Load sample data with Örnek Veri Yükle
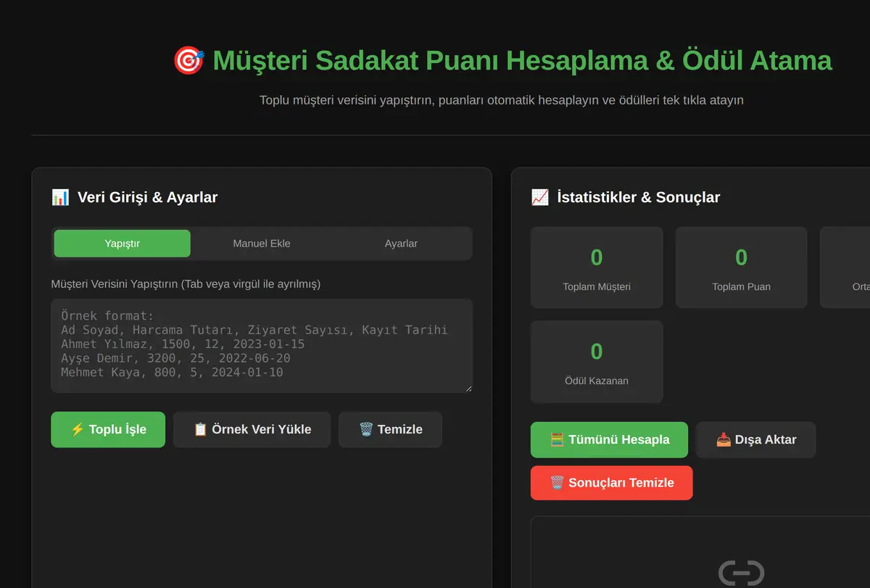 pyautogui.click(x=252, y=429)
